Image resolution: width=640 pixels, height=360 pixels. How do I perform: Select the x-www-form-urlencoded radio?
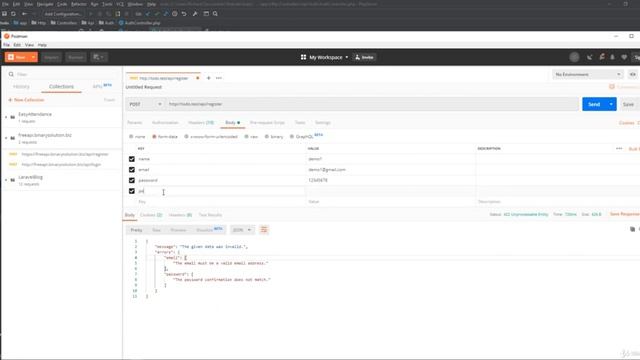click(187, 137)
